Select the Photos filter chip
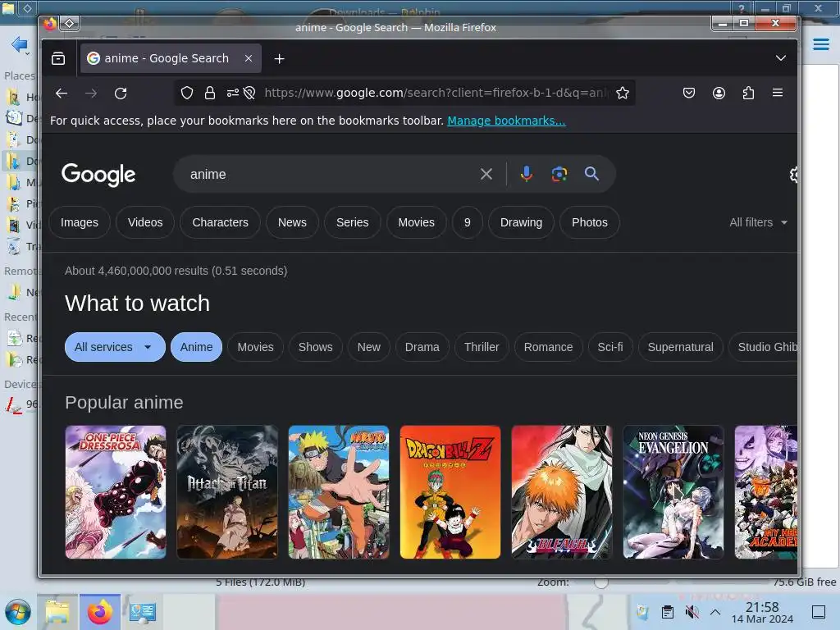This screenshot has width=840, height=630. coord(590,222)
